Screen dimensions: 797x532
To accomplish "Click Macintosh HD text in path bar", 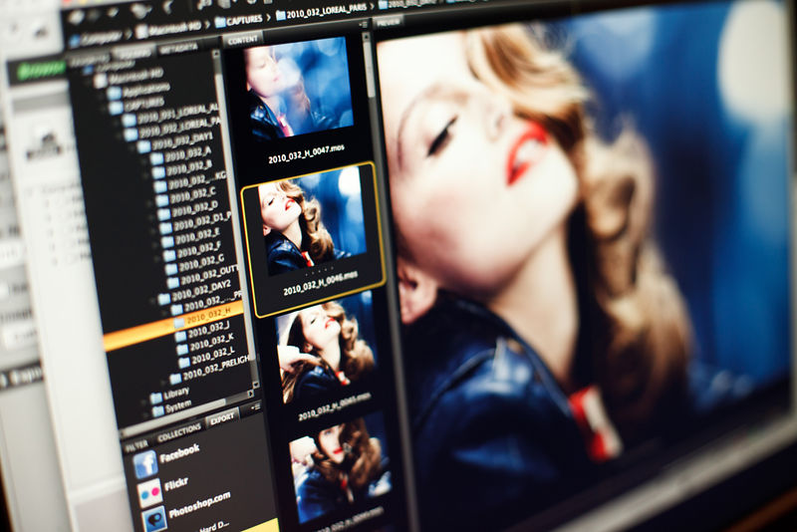I will click(175, 28).
